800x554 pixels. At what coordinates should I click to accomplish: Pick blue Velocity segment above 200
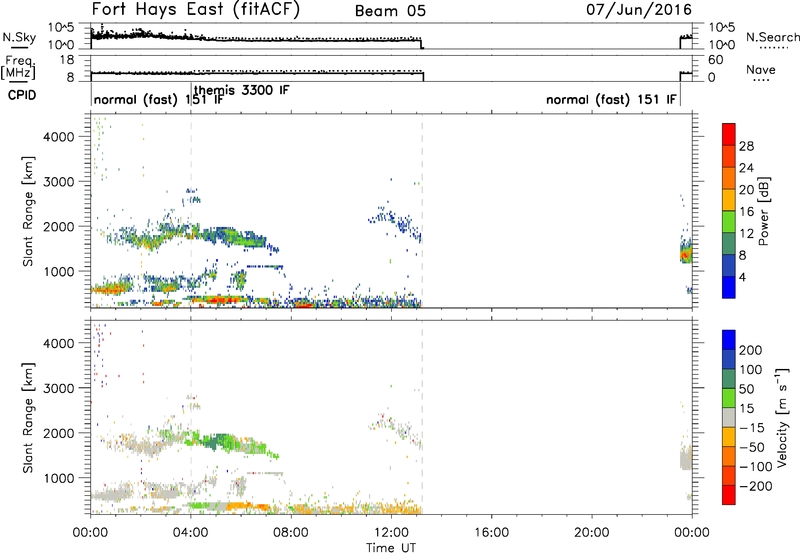click(x=729, y=340)
